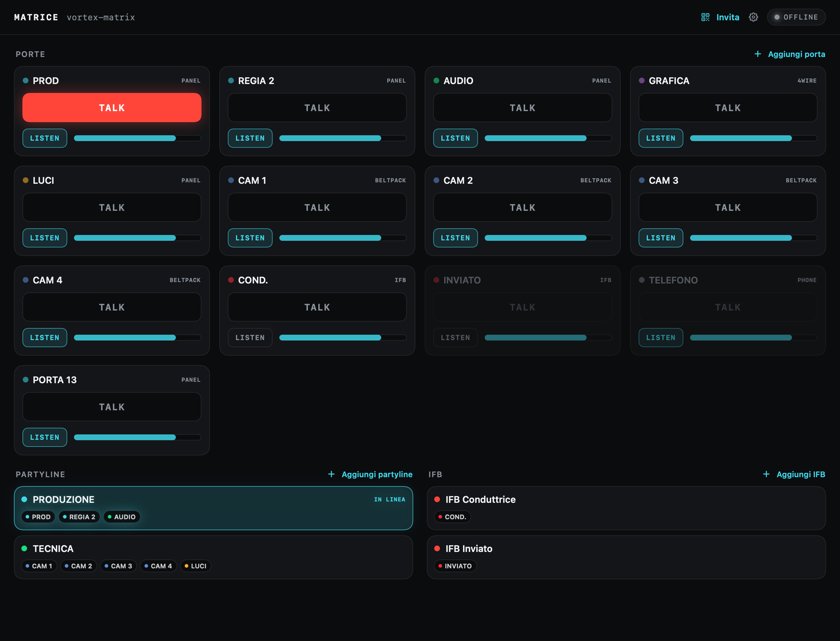The image size is (840, 641).
Task: Activate TALK on PORTA 13
Action: click(112, 407)
